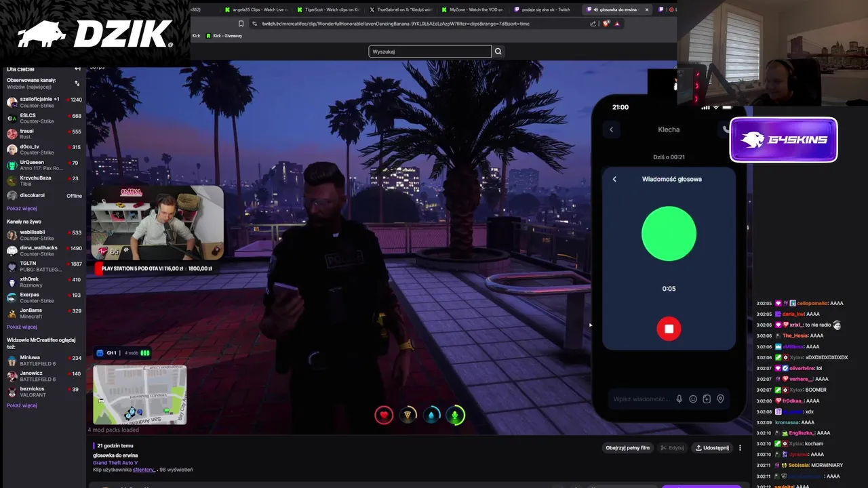Click the DZIK logo banner

point(95,34)
